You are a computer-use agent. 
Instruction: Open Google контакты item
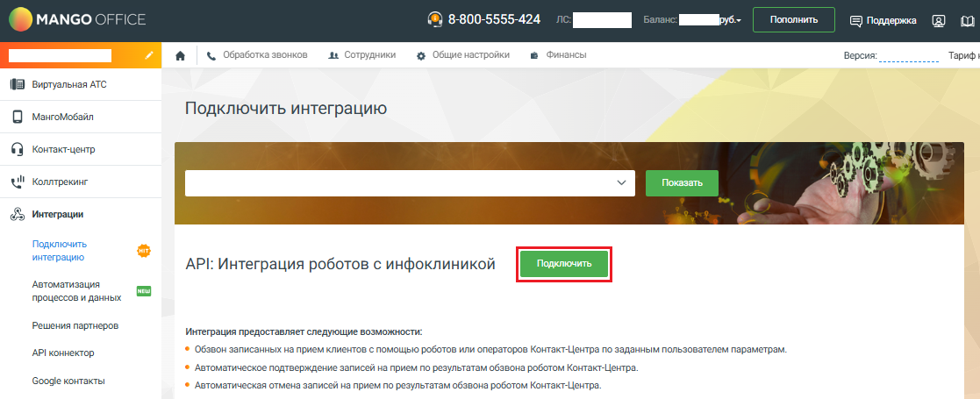point(68,381)
